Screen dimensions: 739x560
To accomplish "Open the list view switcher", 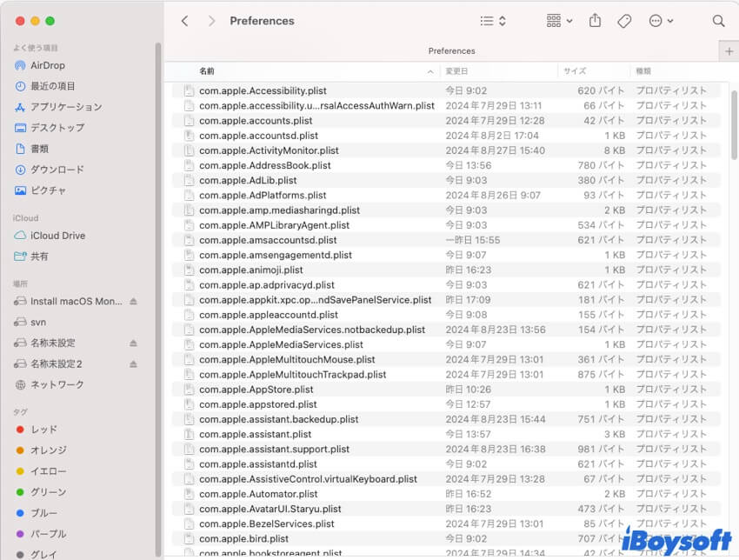I will click(493, 21).
